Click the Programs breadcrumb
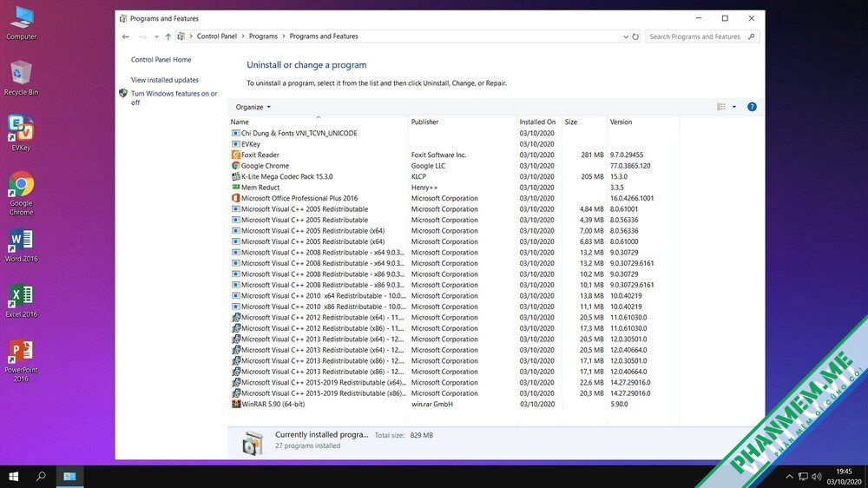This screenshot has height=488, width=868. click(263, 36)
